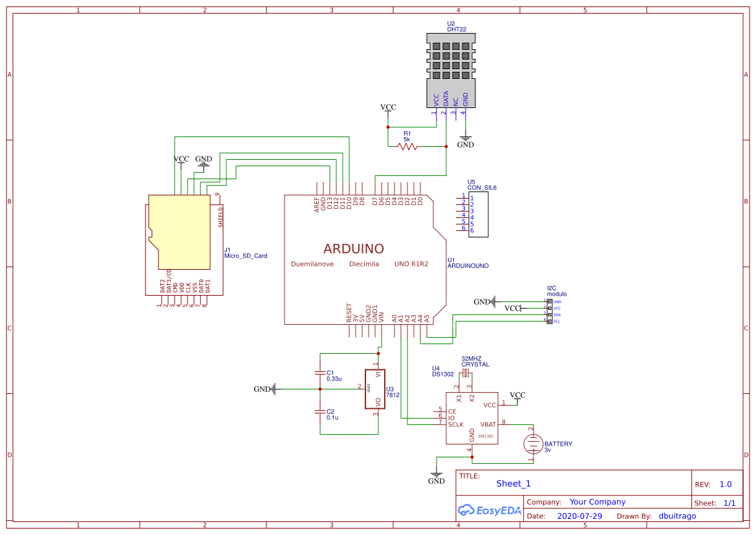The image size is (756, 535).
Task: Click the CON_SIL6 connector U5
Action: [479, 213]
